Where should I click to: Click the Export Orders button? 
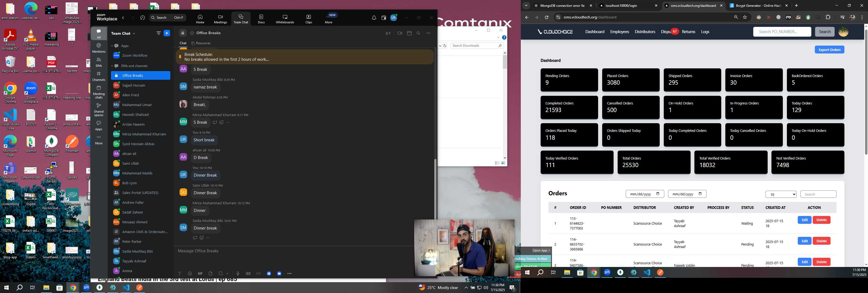(829, 50)
